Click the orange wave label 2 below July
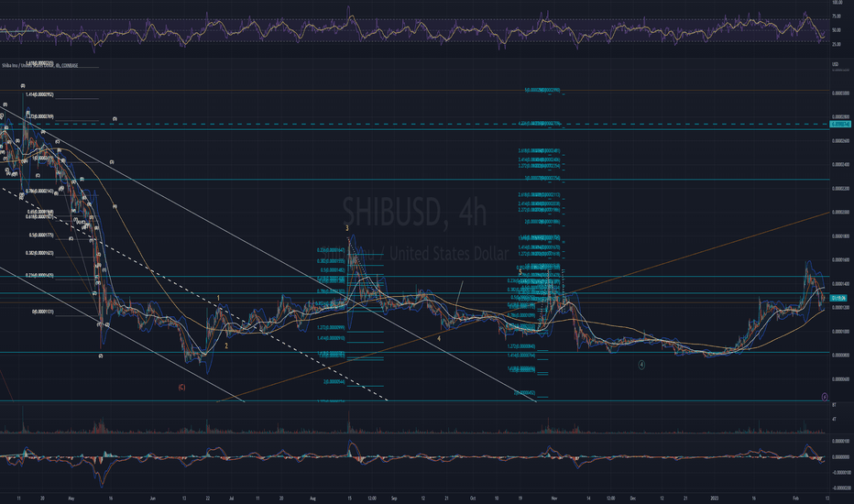This screenshot has height=504, width=854. pyautogui.click(x=226, y=345)
